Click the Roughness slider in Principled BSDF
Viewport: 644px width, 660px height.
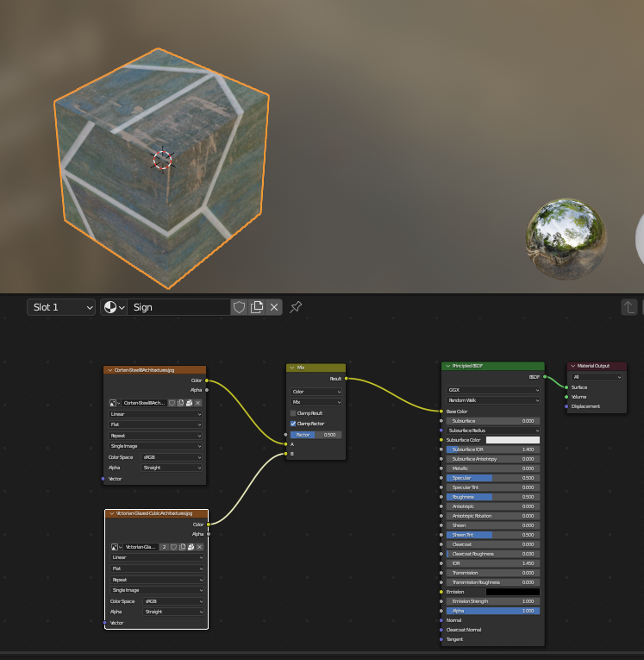pyautogui.click(x=492, y=497)
